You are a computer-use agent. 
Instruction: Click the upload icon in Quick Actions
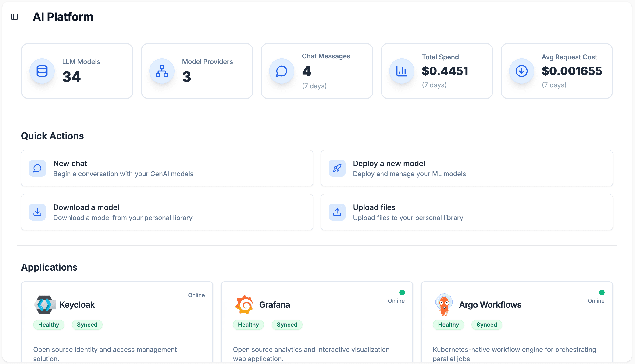[x=337, y=212]
